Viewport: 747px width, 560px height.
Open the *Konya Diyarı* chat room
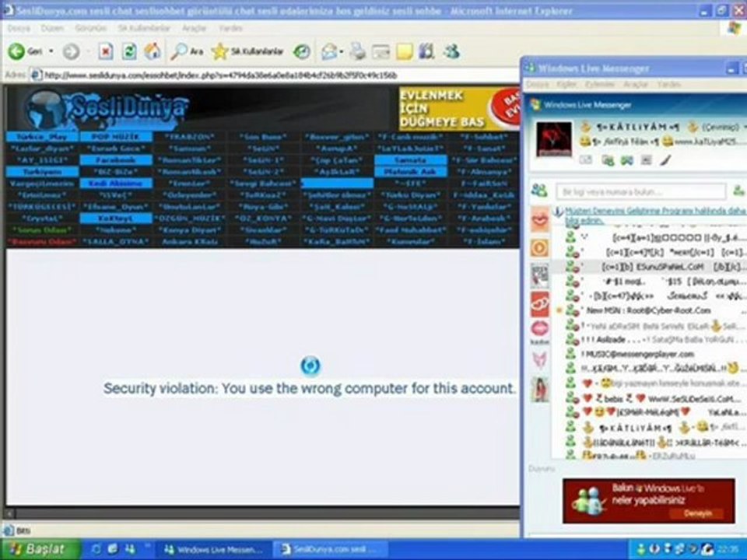(x=190, y=230)
